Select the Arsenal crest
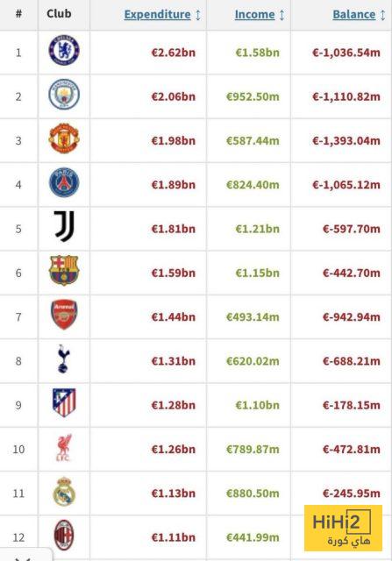The height and width of the screenshot is (561, 392). 64,315
